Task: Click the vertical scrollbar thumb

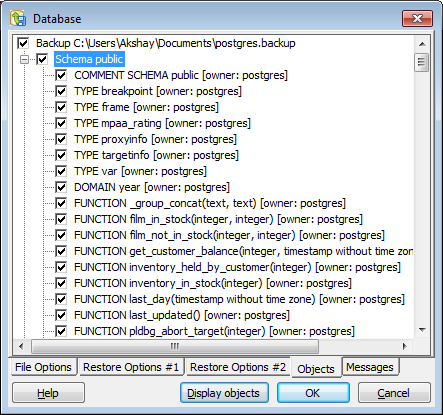Action: pyautogui.click(x=422, y=62)
